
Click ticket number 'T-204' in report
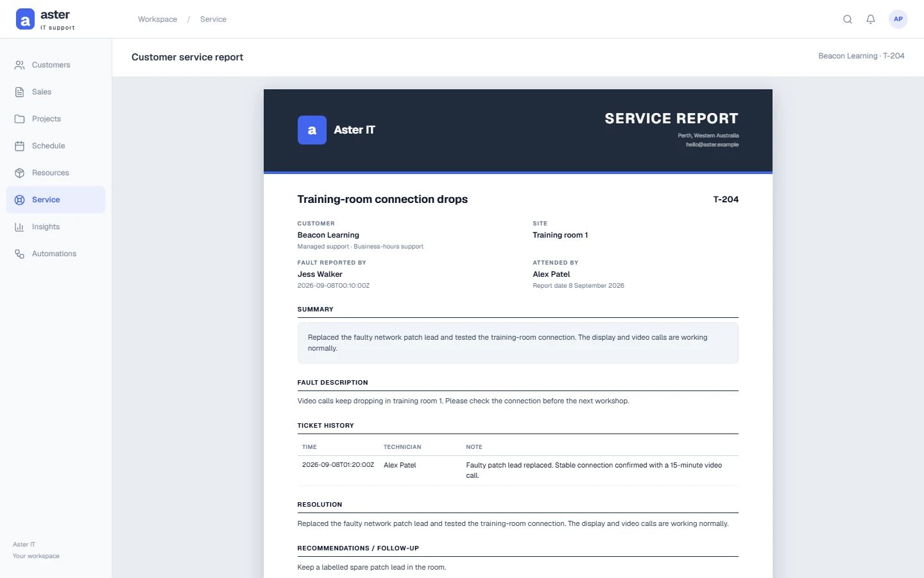(x=726, y=199)
